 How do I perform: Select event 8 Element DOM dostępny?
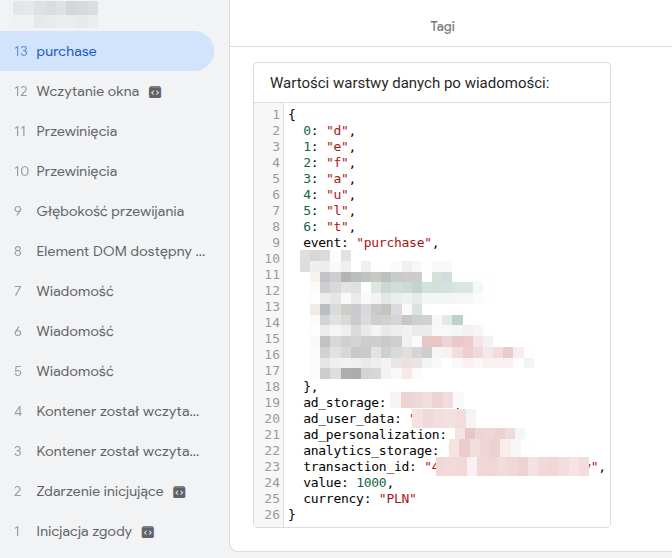(x=120, y=251)
